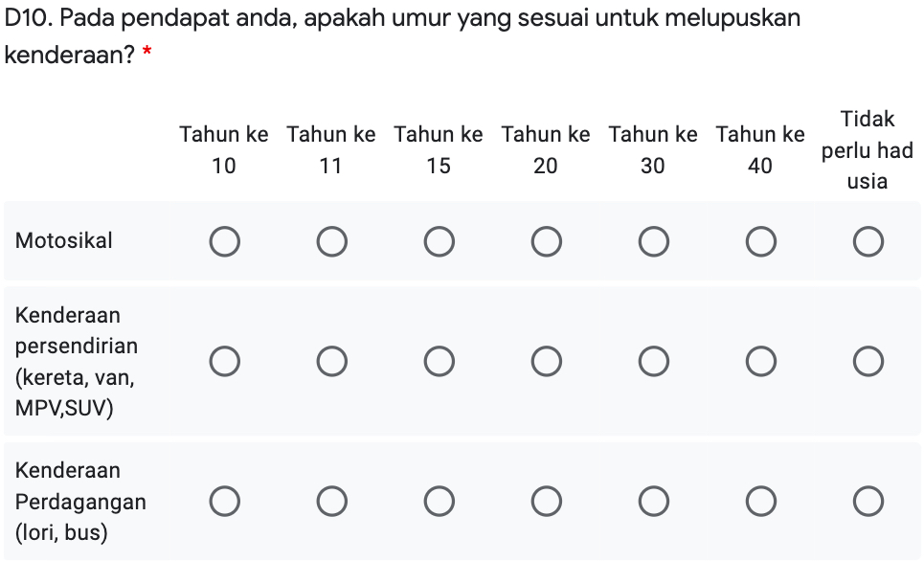Viewport: 924px width, 561px height.
Task: Mark Tidak perlu had usia for Kenderaan Perdagangan
Action: click(x=868, y=501)
